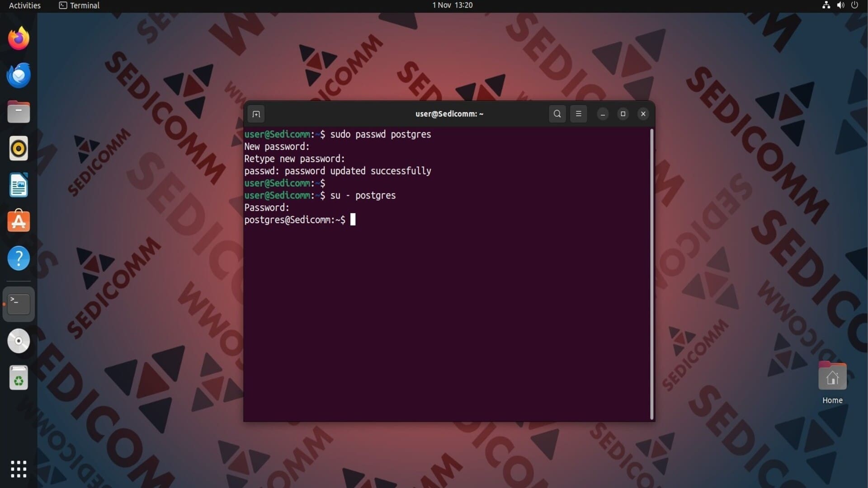Click 'passwd: password updated successfully' line
The height and width of the screenshot is (488, 868).
coord(338,171)
